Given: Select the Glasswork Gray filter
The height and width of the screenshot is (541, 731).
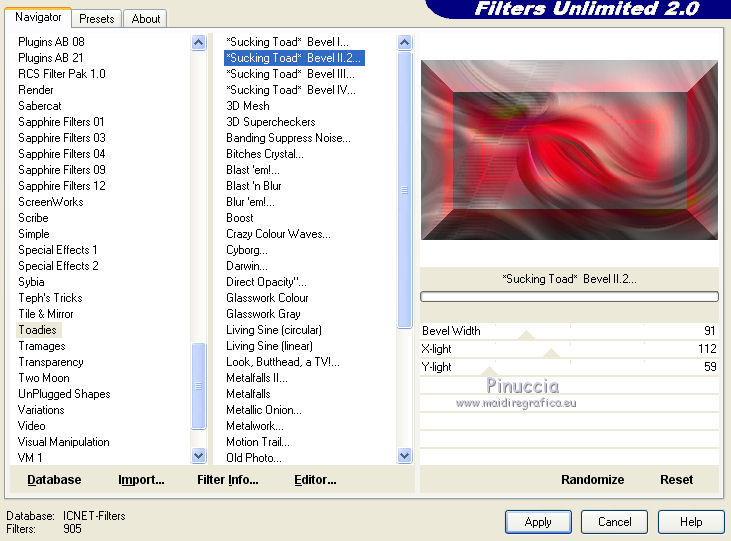Looking at the screenshot, I should (x=263, y=314).
